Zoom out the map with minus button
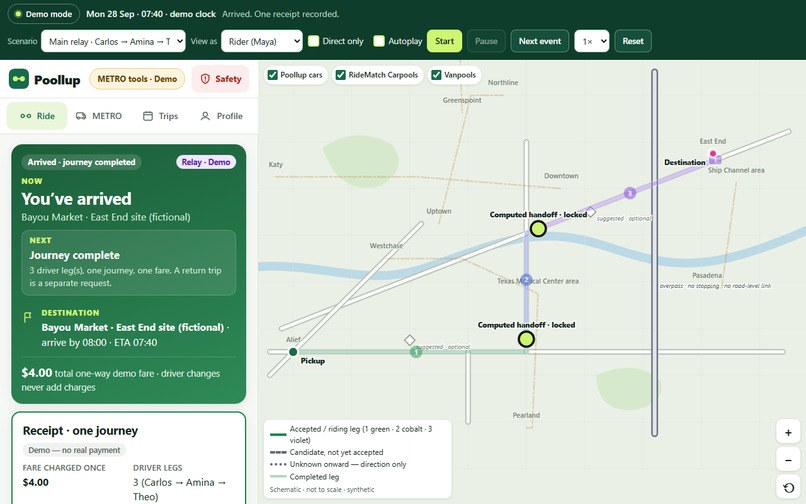806x504 pixels. [x=788, y=460]
